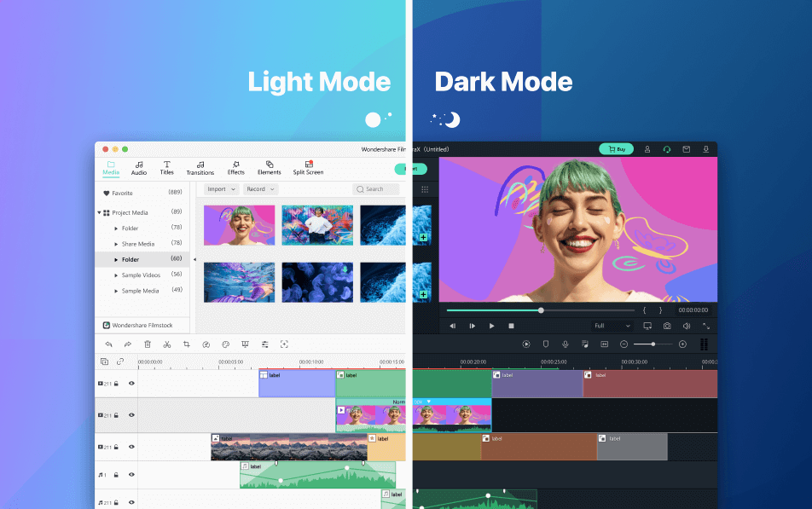The image size is (812, 509).
Task: Hide the first audio track via eye icon
Action: click(131, 474)
